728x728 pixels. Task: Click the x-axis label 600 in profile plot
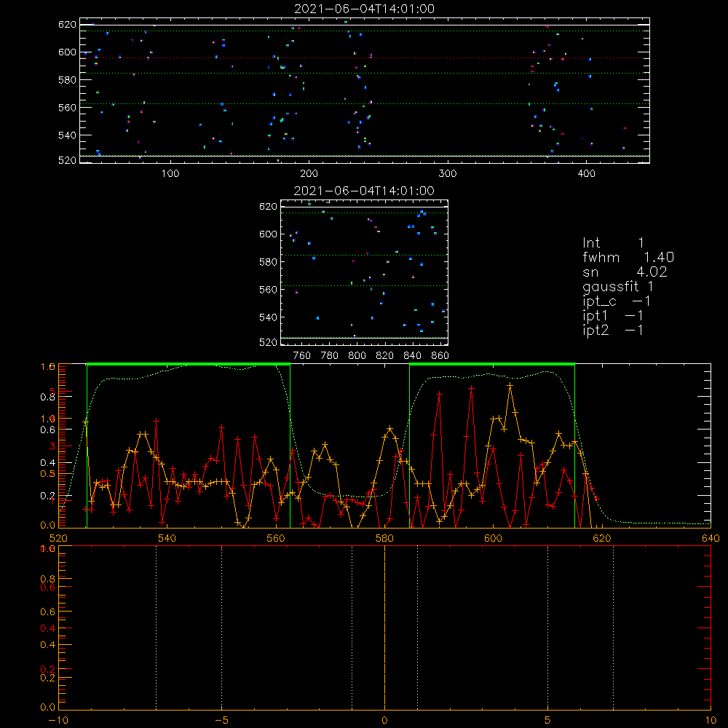point(493,538)
